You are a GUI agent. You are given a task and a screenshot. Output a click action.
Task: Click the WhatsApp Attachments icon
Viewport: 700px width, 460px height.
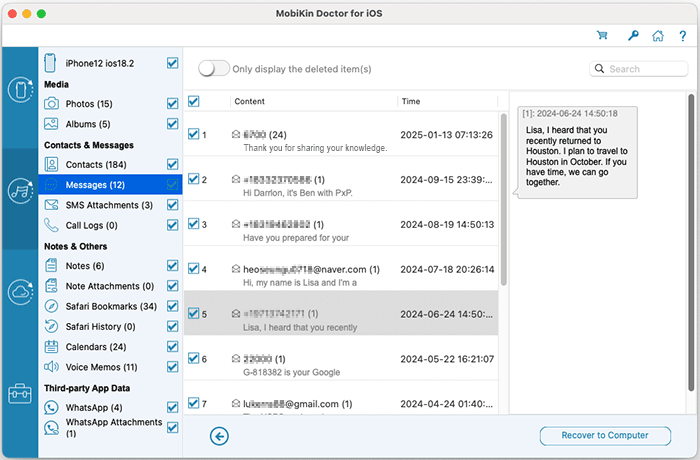point(51,428)
